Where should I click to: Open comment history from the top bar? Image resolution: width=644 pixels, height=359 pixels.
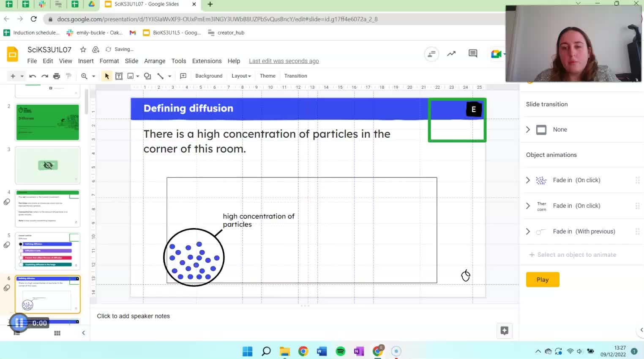coord(472,54)
